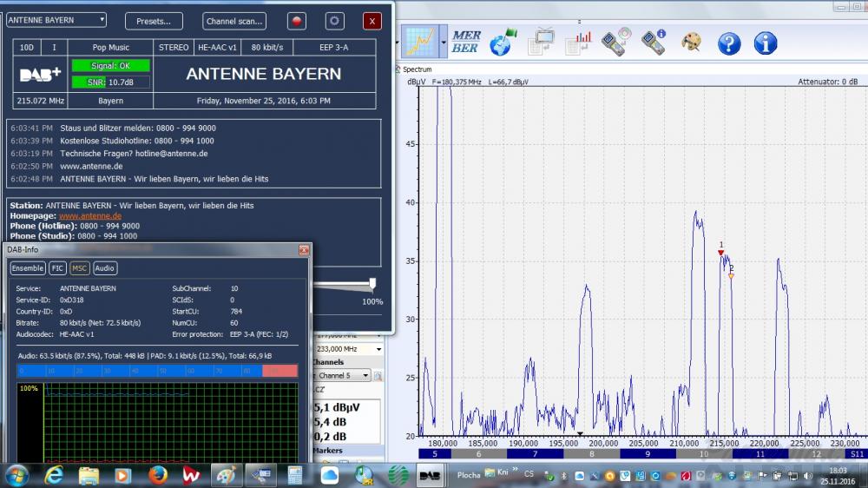This screenshot has height=488, width=868.
Task: Click the 215.072 MHz frequency cell
Action: coord(41,101)
